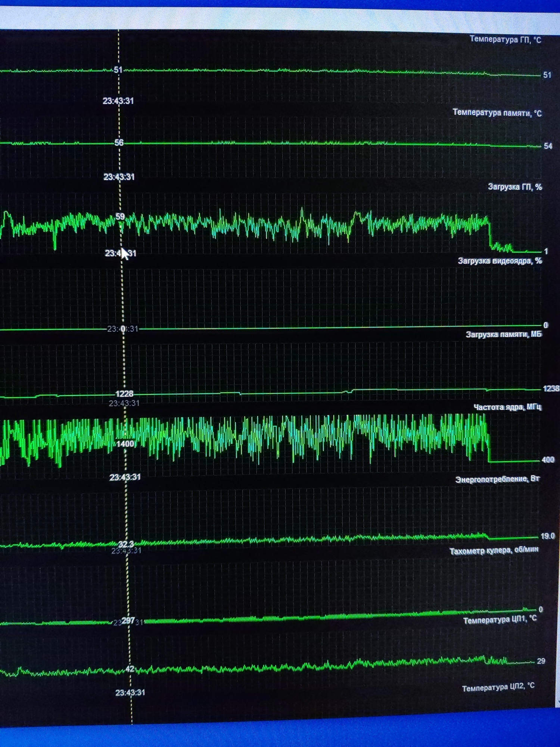Viewport: 560px width, 747px height.
Task: Select the "Загрузка видеоядра, %" graph title
Action: [500, 261]
